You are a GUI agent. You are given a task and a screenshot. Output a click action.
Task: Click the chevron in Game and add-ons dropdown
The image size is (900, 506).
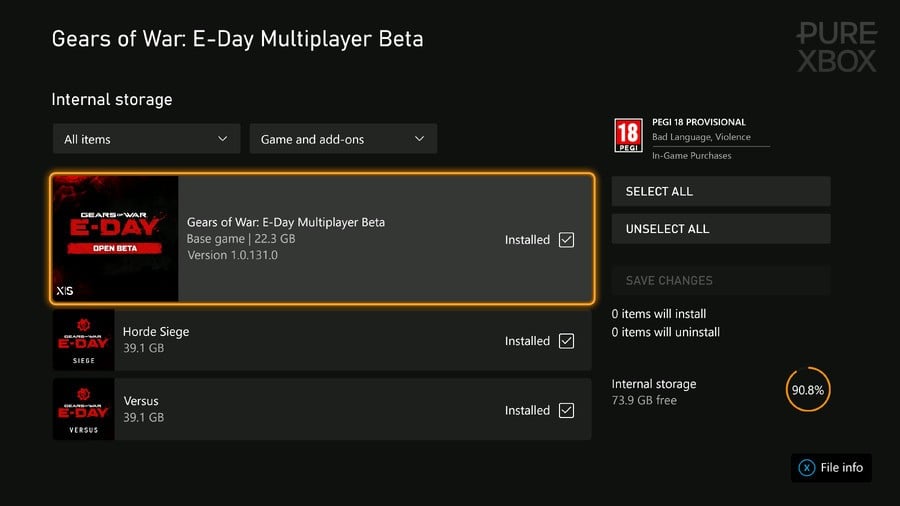pos(420,139)
